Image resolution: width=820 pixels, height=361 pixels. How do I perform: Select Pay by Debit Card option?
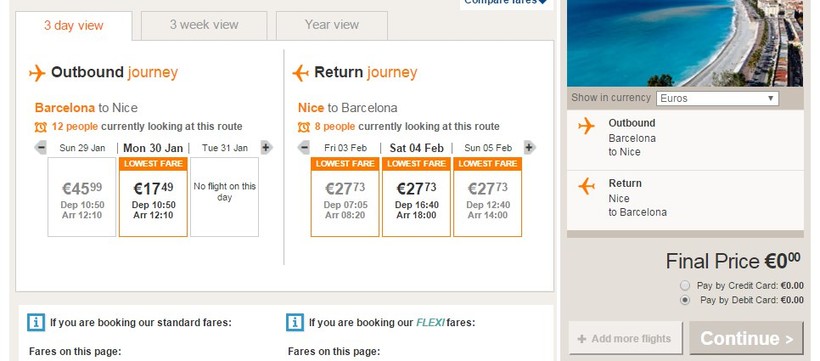(685, 300)
